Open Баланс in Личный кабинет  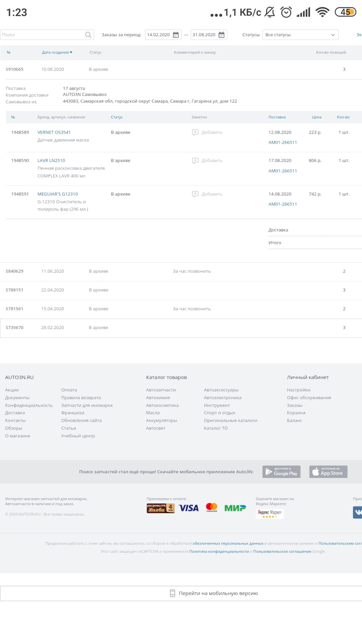point(295,420)
